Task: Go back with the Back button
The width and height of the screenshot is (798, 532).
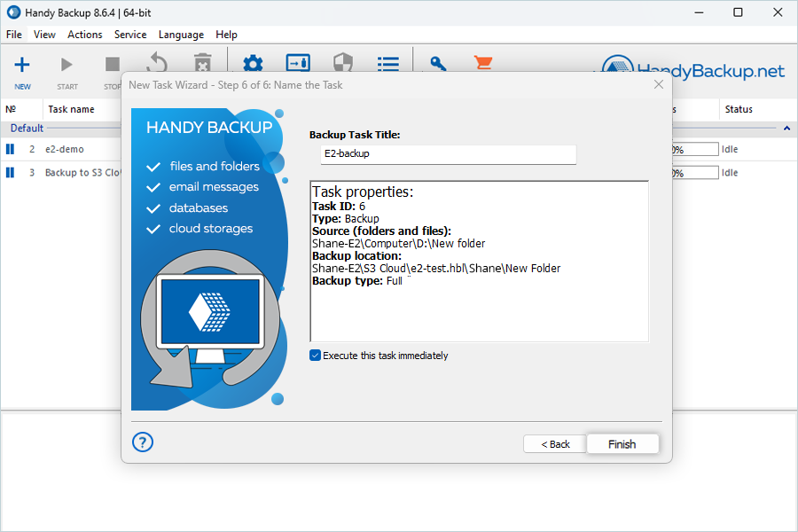Action: (x=555, y=444)
